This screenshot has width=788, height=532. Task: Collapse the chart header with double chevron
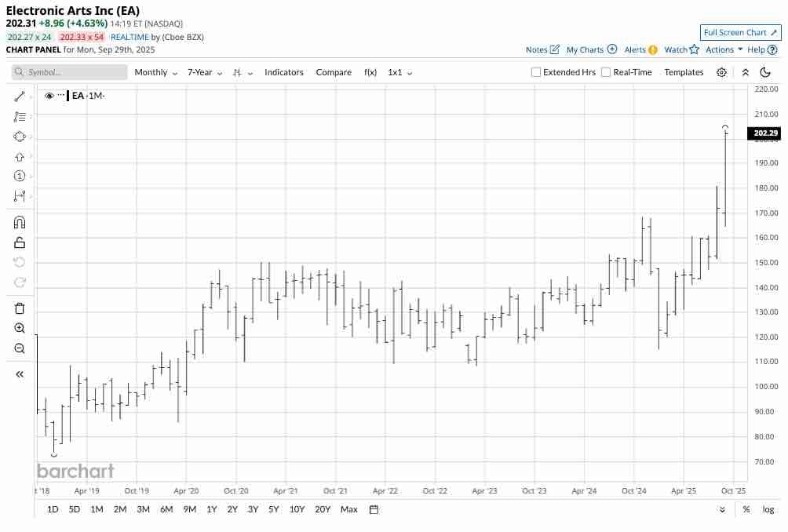(x=746, y=72)
